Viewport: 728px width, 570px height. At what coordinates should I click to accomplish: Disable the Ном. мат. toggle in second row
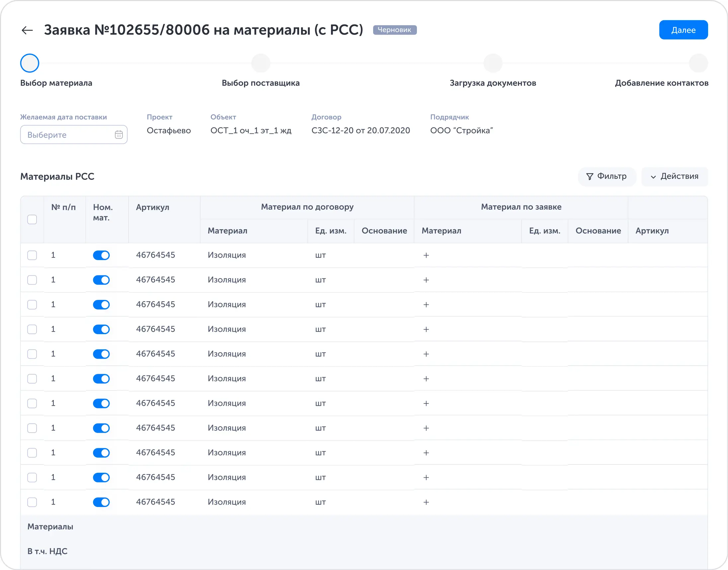point(101,280)
